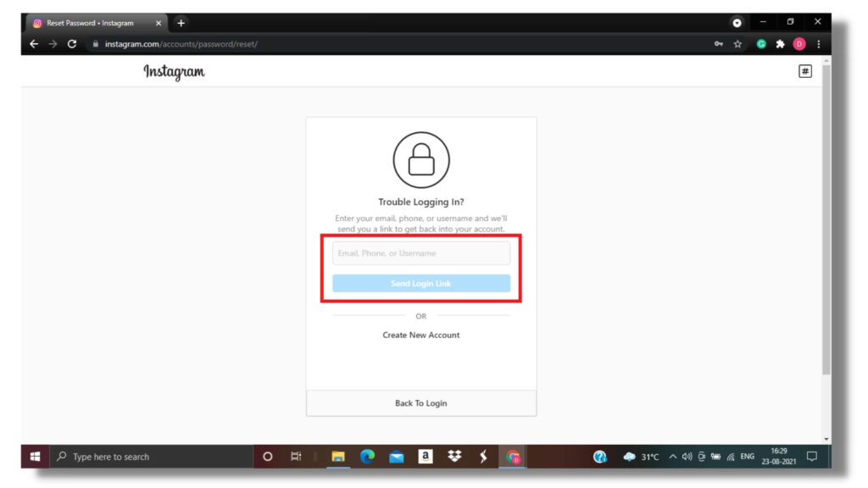The height and width of the screenshot is (488, 868).
Task: Select the Reset Password • Instagram tab
Action: pos(97,23)
